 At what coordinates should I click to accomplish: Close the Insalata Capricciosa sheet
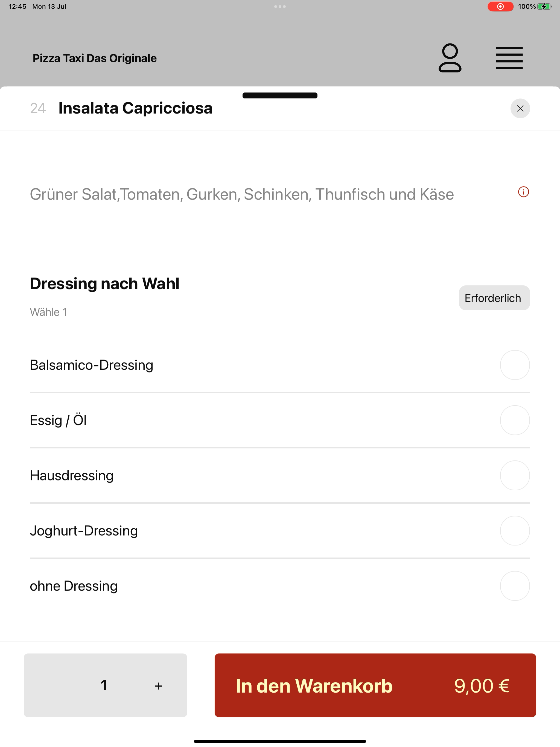point(520,108)
